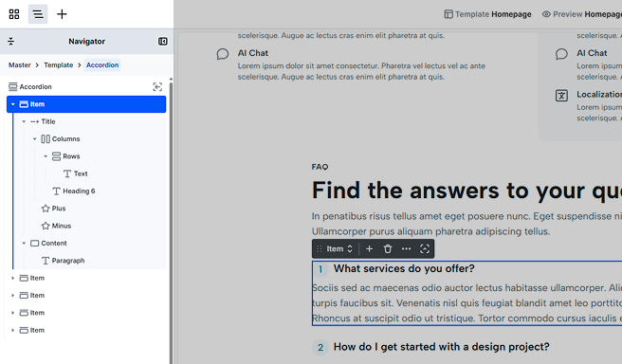Screen dimensions: 622x364
Task: Click the drag handle in Item toolbar
Action: point(320,249)
